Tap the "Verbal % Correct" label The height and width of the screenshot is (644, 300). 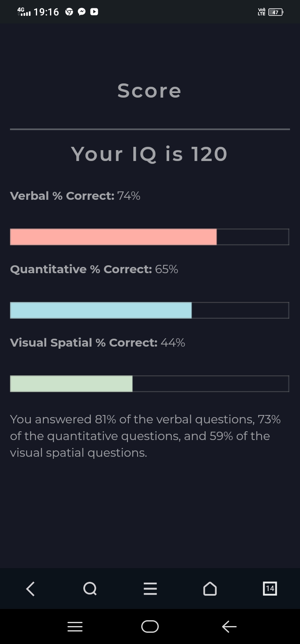click(x=62, y=196)
